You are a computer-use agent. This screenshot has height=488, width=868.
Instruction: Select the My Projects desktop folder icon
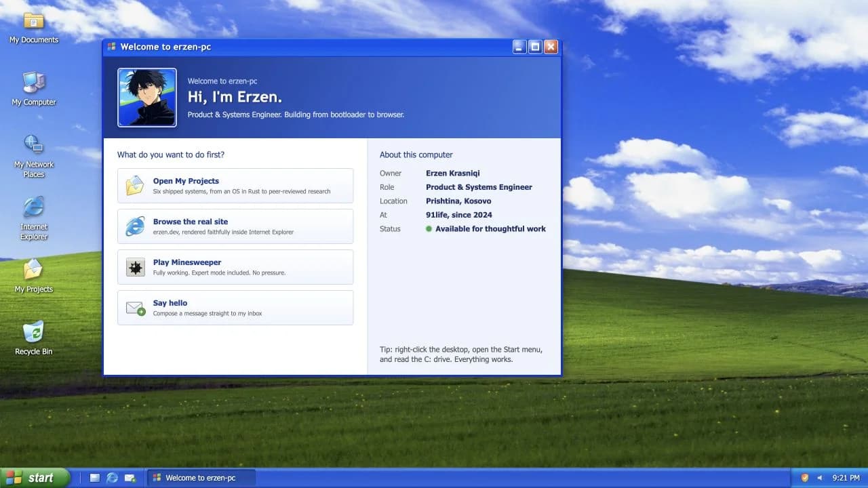pos(34,276)
